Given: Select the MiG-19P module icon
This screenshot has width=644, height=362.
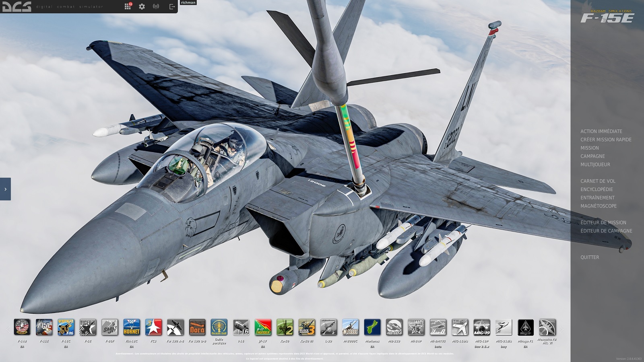Looking at the screenshot, I should (x=482, y=327).
